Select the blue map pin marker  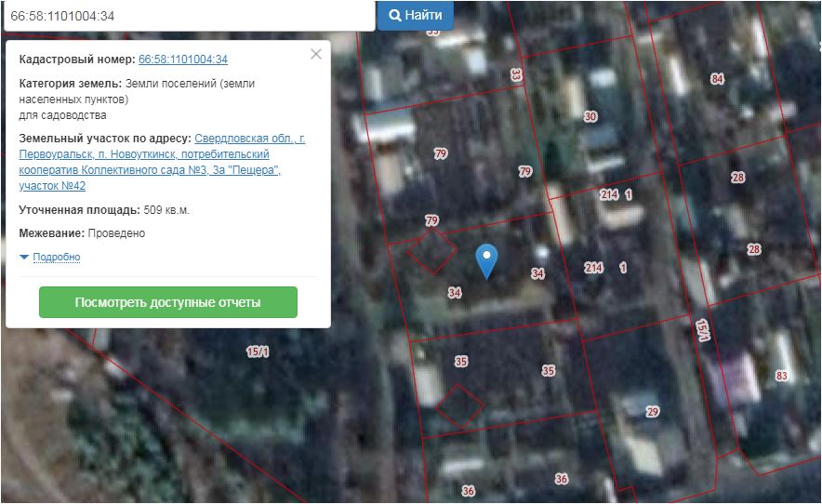pyautogui.click(x=486, y=259)
